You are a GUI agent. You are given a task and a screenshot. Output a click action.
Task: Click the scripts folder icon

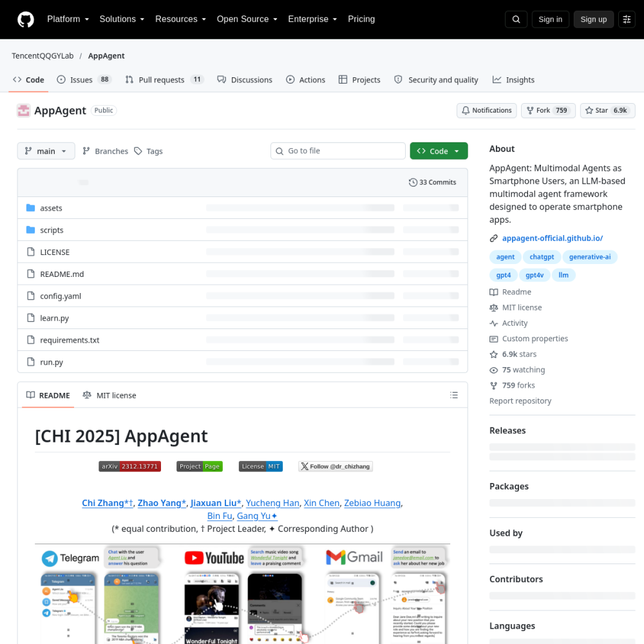tap(30, 230)
